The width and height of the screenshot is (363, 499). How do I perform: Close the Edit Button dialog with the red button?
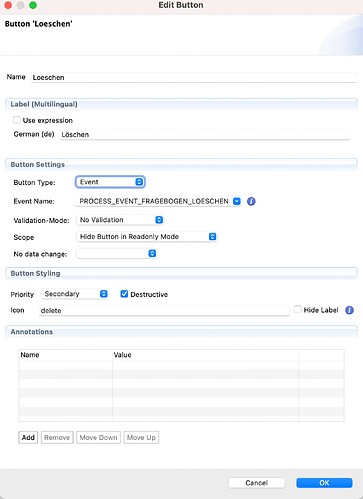coord(8,5)
